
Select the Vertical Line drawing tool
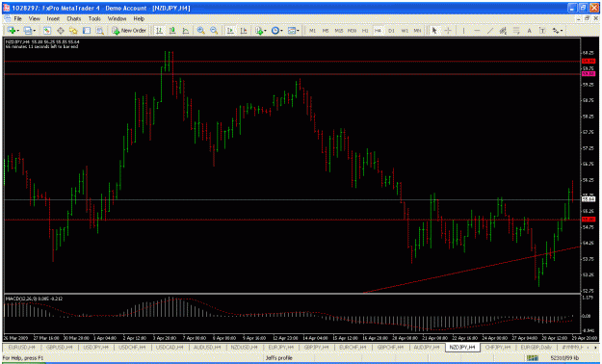(x=464, y=31)
